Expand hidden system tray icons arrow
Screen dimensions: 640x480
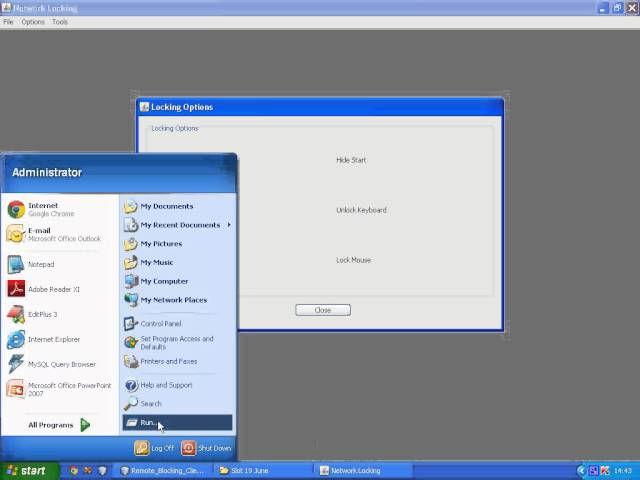click(582, 471)
